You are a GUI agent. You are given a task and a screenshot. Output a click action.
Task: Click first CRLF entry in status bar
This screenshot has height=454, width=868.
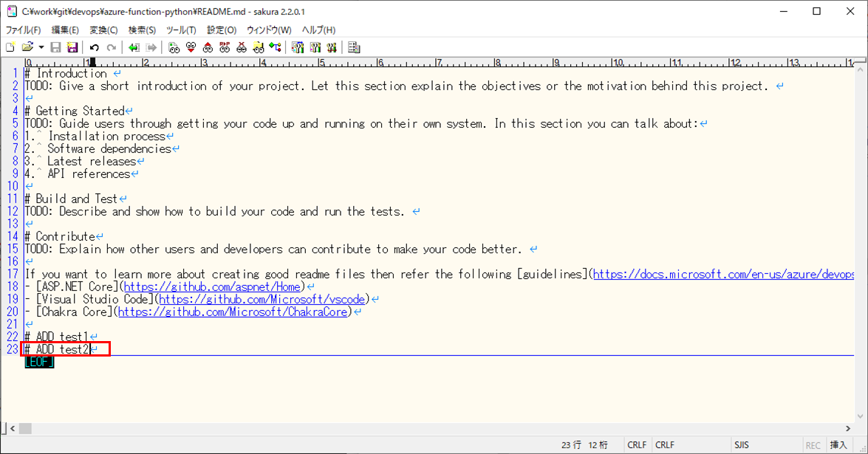point(638,445)
